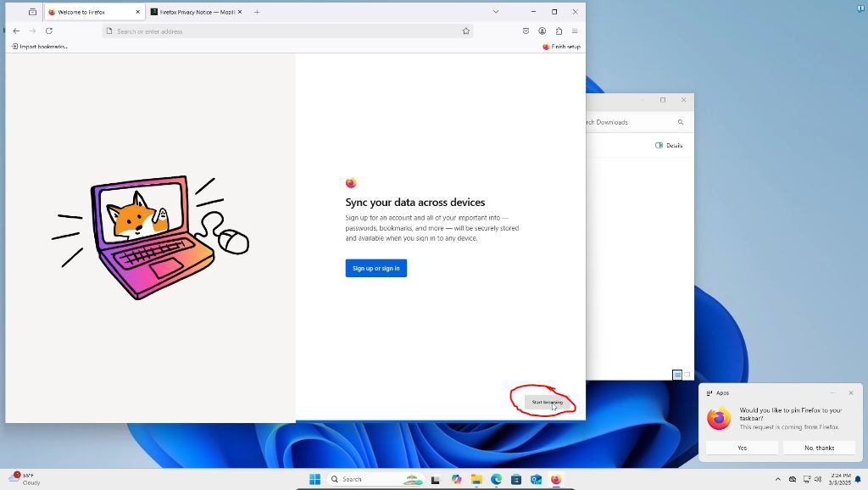The image size is (868, 490).
Task: Switch to large thumbnails view in Explorer
Action: coord(687,375)
